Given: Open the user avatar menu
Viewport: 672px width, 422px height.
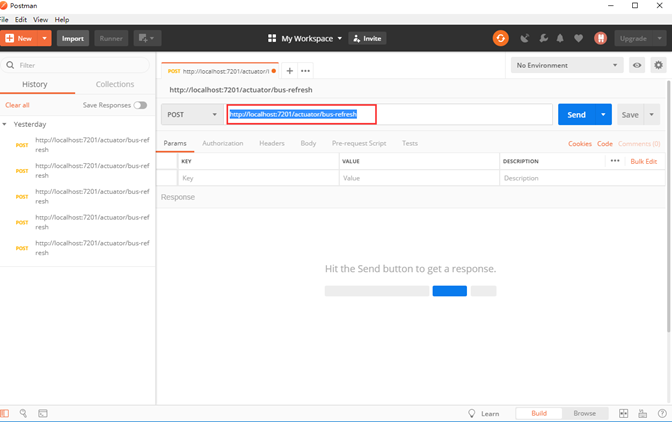Looking at the screenshot, I should (600, 38).
